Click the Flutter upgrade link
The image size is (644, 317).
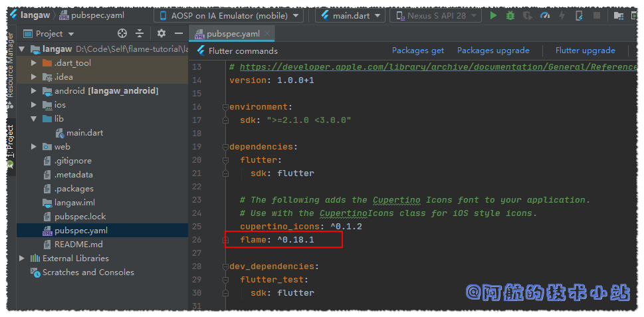pos(585,51)
